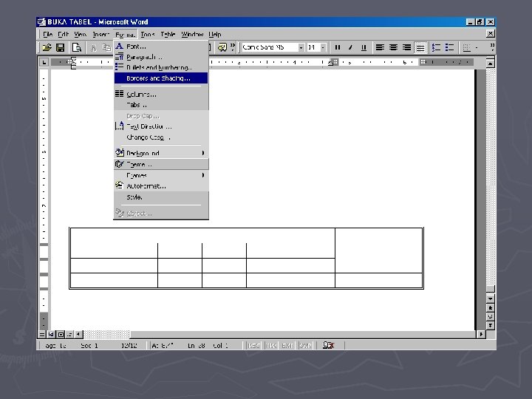The height and width of the screenshot is (399, 532).
Task: Toggle REC in status bar
Action: [253, 345]
